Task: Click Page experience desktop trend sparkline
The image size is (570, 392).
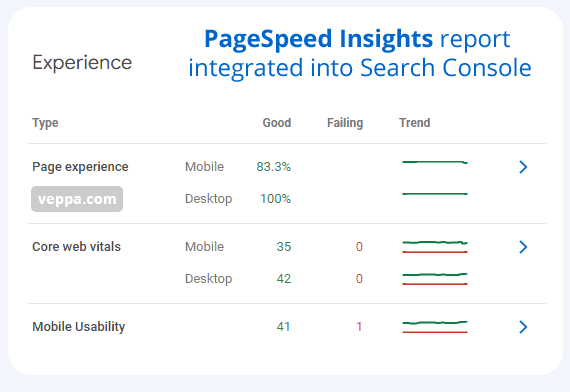Action: [435, 194]
